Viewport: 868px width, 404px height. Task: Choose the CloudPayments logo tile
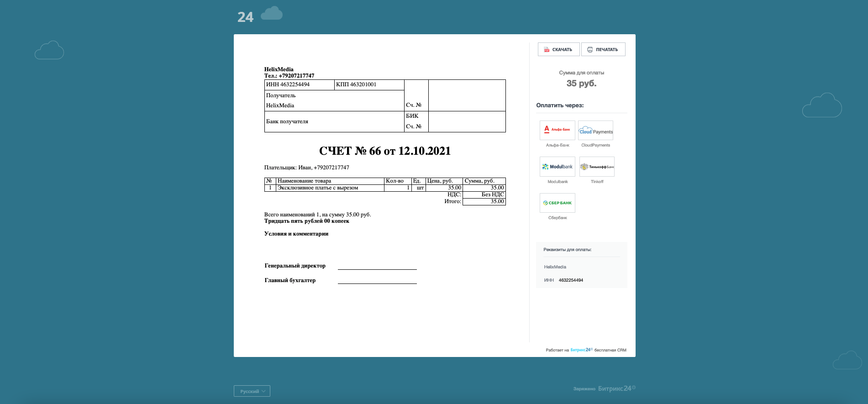pos(595,131)
